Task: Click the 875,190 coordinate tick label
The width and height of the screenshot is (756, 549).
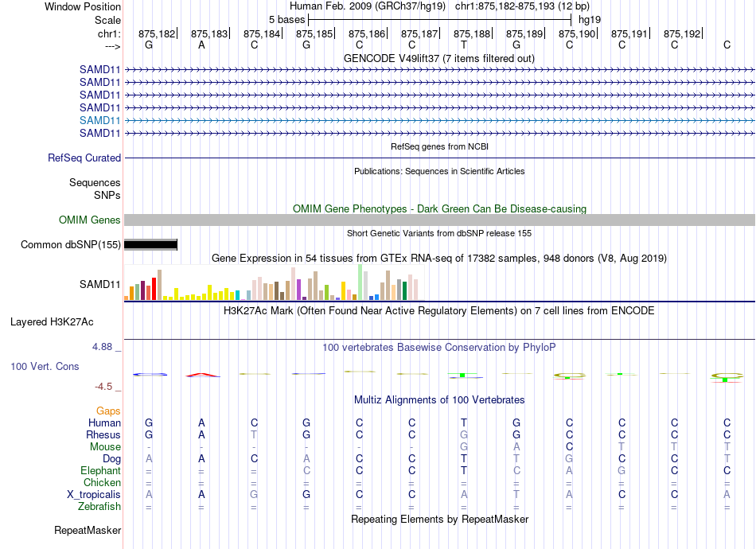Action: point(577,33)
